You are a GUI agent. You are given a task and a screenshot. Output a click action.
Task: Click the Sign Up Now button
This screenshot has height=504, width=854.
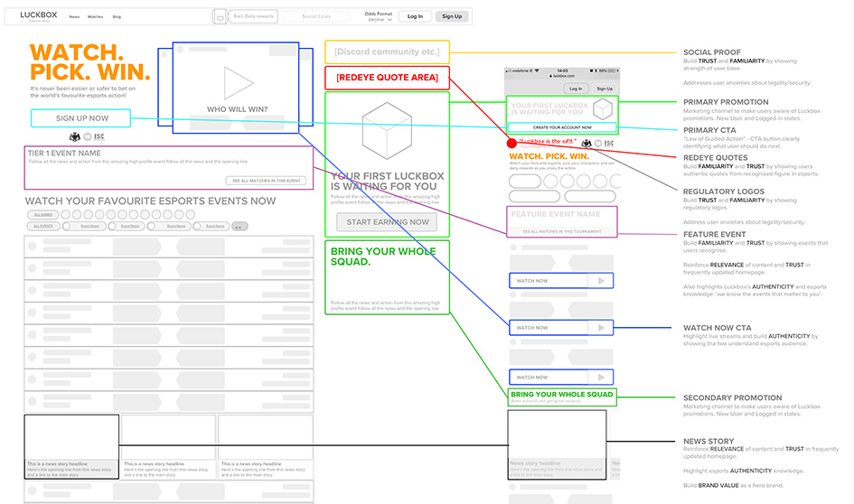coord(81,118)
